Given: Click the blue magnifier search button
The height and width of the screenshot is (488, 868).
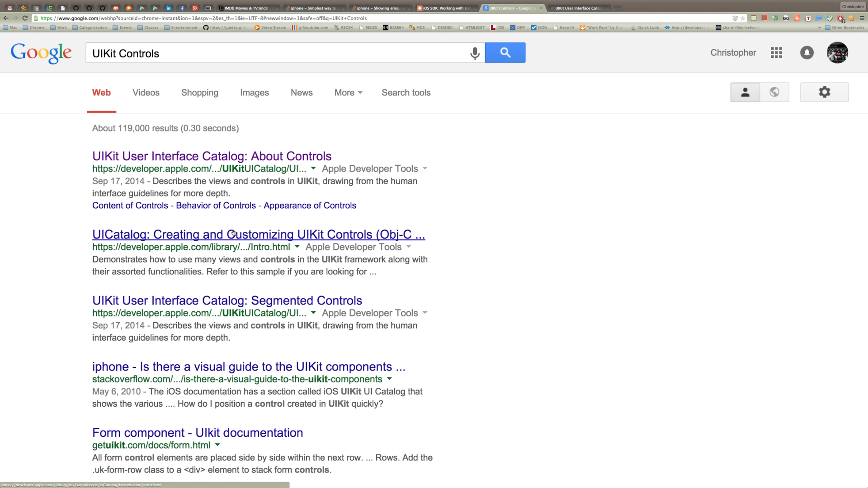Looking at the screenshot, I should (x=505, y=53).
